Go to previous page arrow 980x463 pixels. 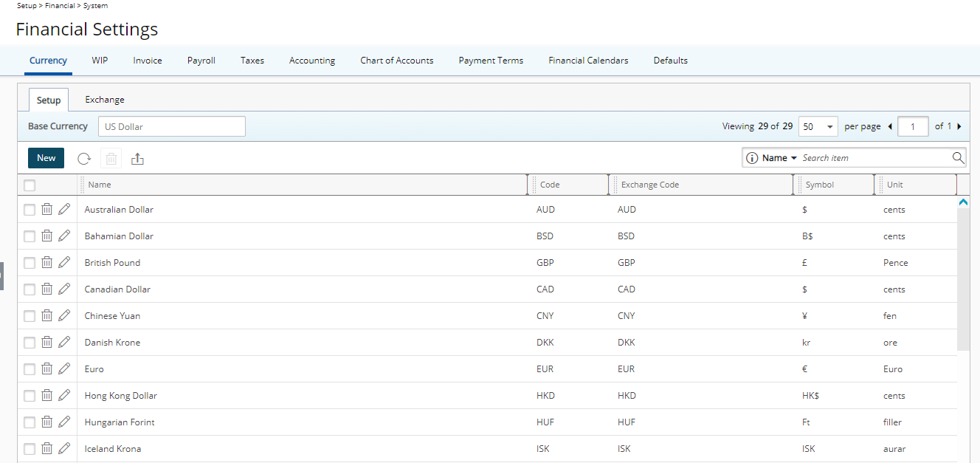[890, 126]
